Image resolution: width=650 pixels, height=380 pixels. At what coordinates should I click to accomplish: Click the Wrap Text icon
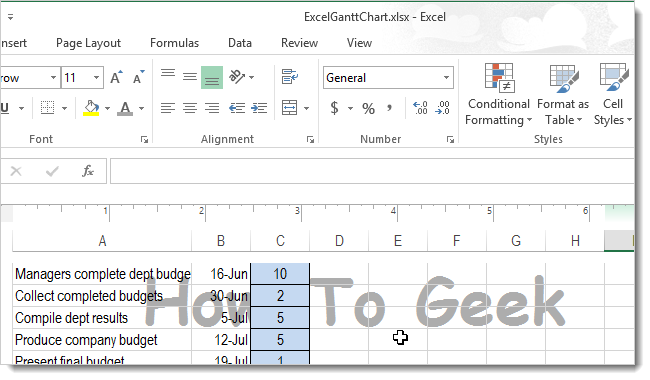click(x=290, y=77)
